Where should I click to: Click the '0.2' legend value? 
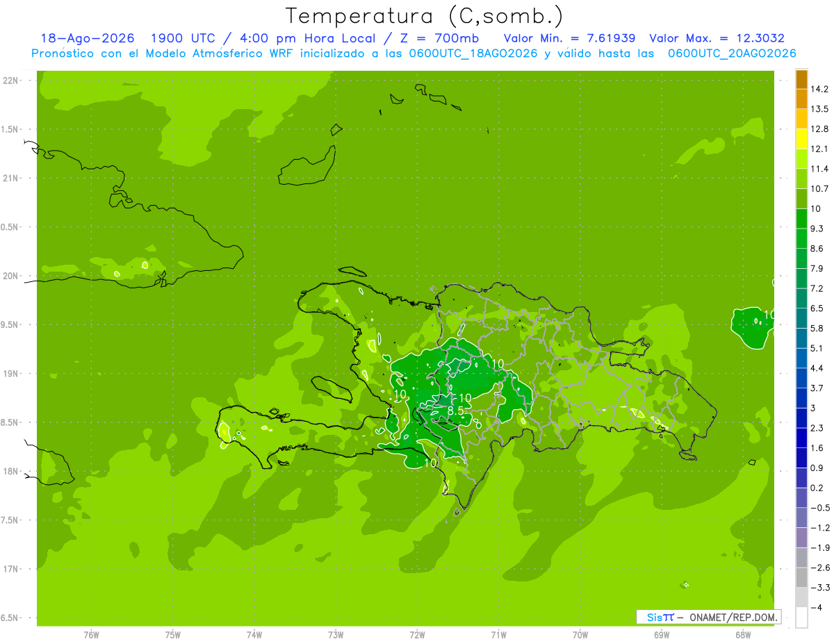pyautogui.click(x=817, y=488)
